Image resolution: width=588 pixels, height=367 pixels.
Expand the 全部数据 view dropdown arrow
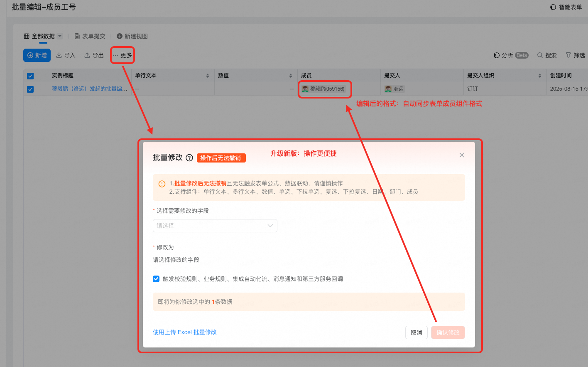coord(60,36)
